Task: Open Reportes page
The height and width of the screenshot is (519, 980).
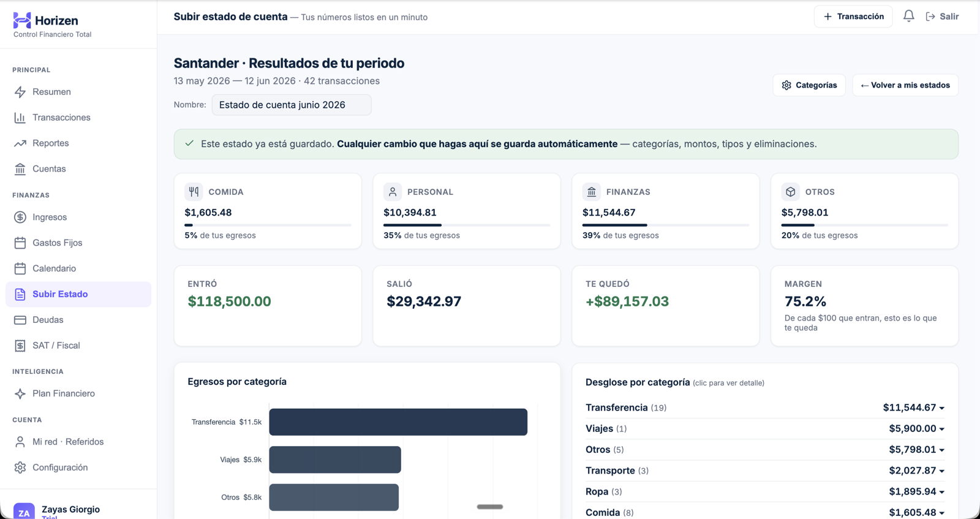Action: [x=78, y=143]
